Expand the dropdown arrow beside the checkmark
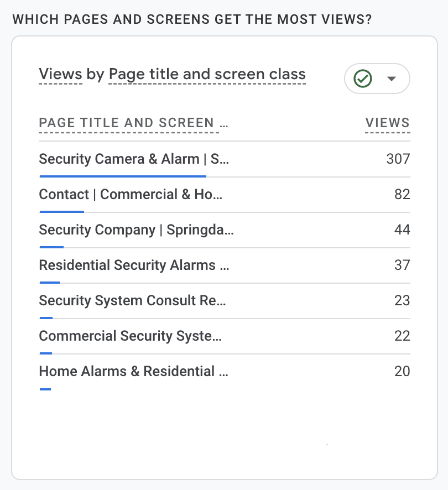Viewport: 448px width, 490px height. [392, 79]
